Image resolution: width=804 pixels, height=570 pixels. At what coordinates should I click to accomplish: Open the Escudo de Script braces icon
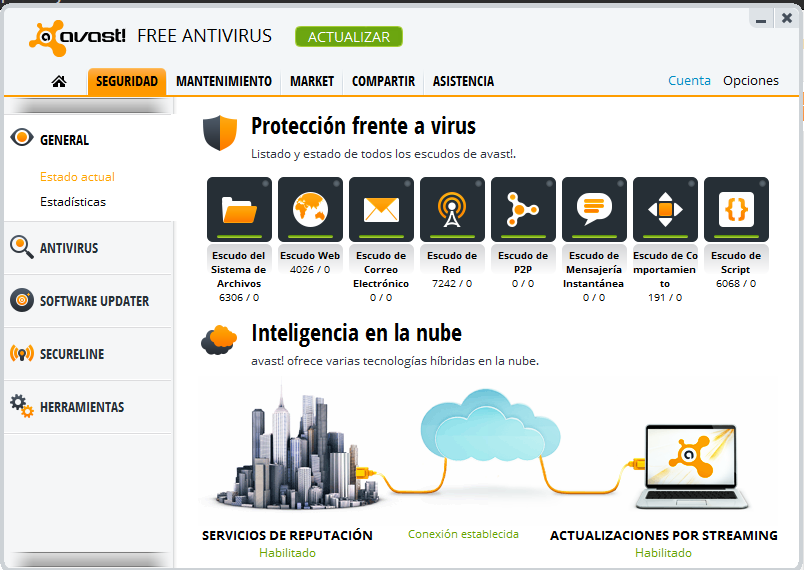point(736,209)
